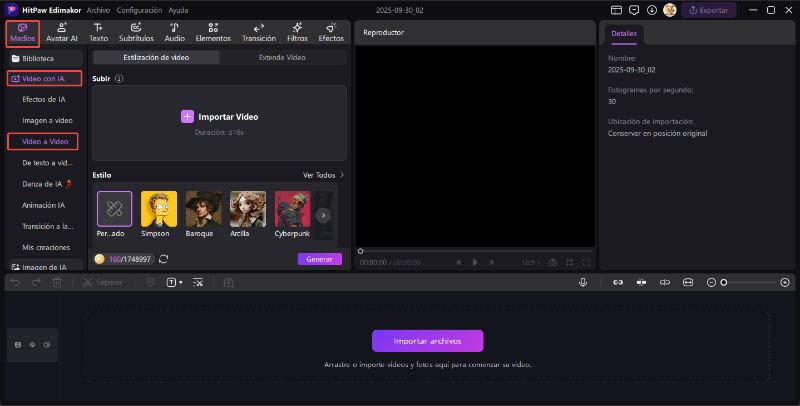Open the Avatar AI panel
Screen dimensions: 800x406
click(x=61, y=31)
